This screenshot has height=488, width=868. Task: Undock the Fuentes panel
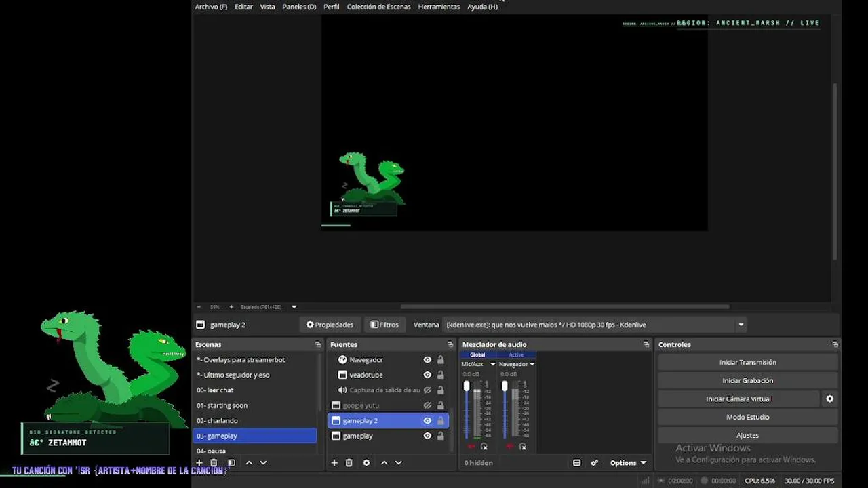coord(450,344)
